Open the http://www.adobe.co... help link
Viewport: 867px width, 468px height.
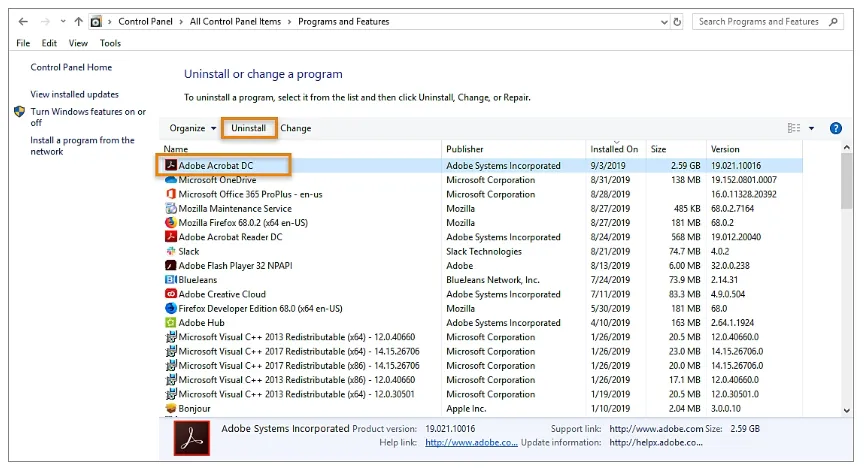click(x=471, y=443)
